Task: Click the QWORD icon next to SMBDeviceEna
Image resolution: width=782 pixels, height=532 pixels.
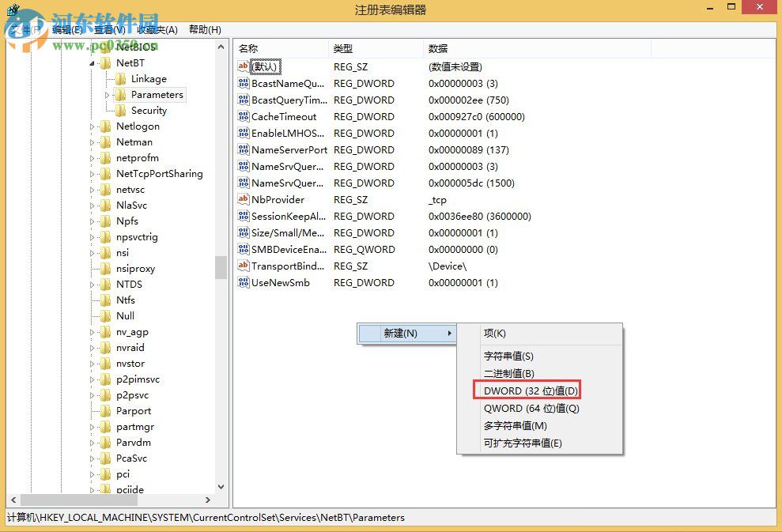Action: click(244, 249)
